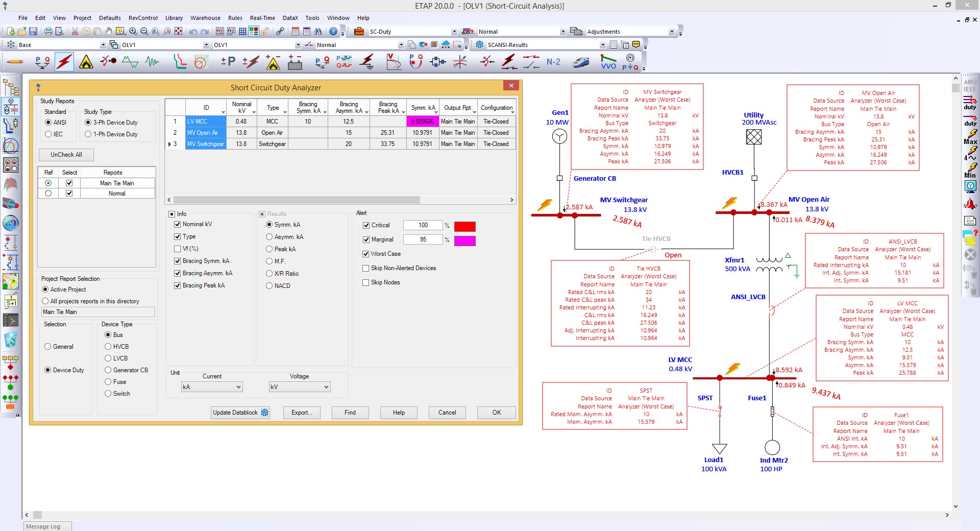Click the Edit mode pencil icon

[x=15, y=62]
